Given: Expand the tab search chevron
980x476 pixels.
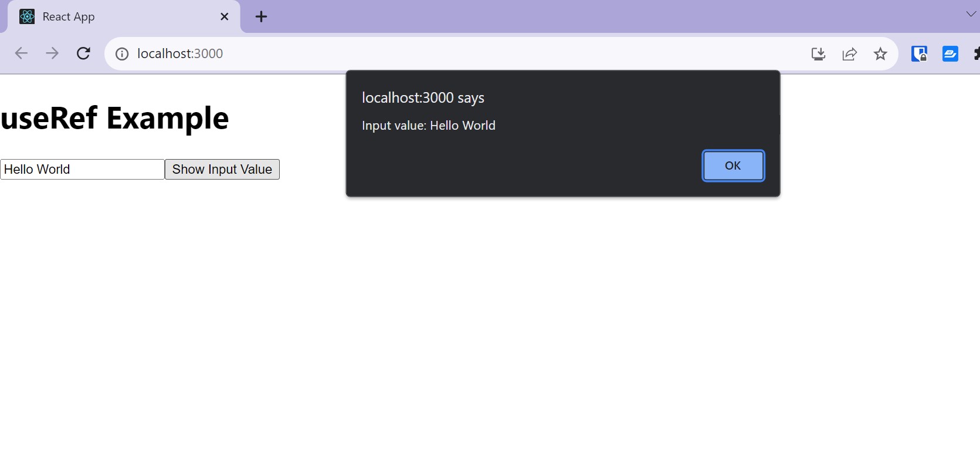Looking at the screenshot, I should tap(971, 14).
